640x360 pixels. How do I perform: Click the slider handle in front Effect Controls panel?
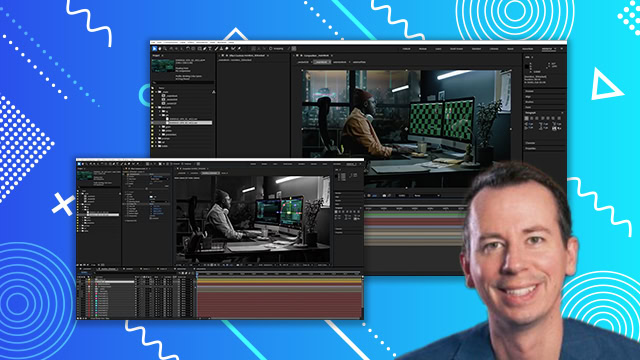coord(147,189)
